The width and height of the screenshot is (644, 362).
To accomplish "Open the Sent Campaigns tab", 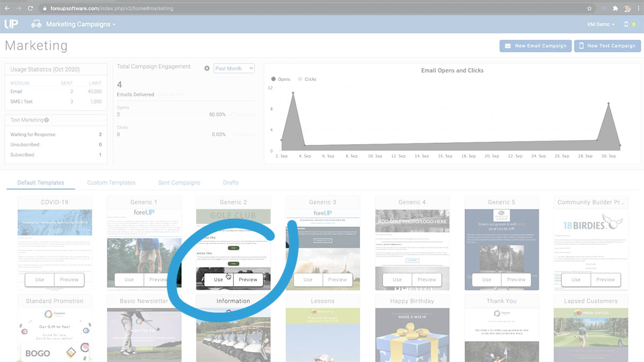I will point(179,183).
